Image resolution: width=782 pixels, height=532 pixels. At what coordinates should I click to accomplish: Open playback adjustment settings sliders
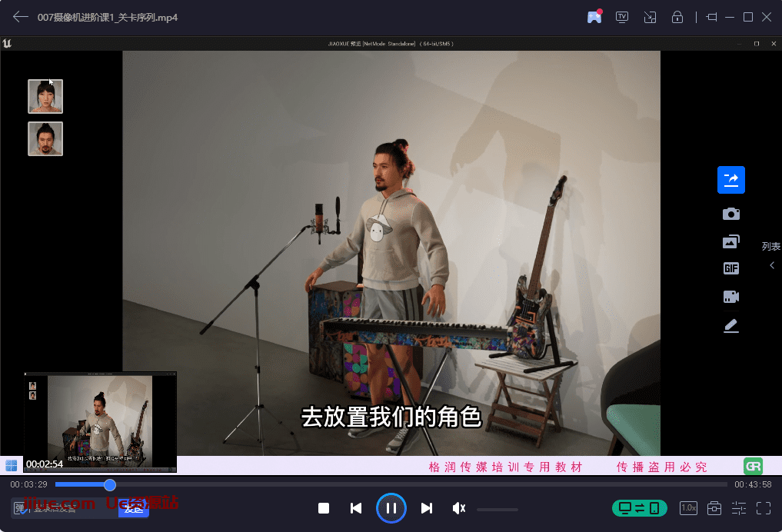[738, 508]
